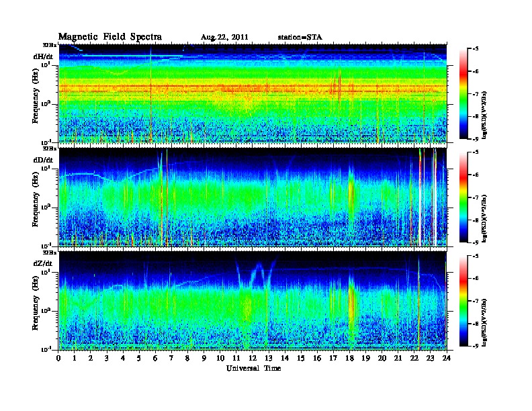Screen dimensions: 532x411
Task: Click the hour 17 tick label
Action: 333,358
